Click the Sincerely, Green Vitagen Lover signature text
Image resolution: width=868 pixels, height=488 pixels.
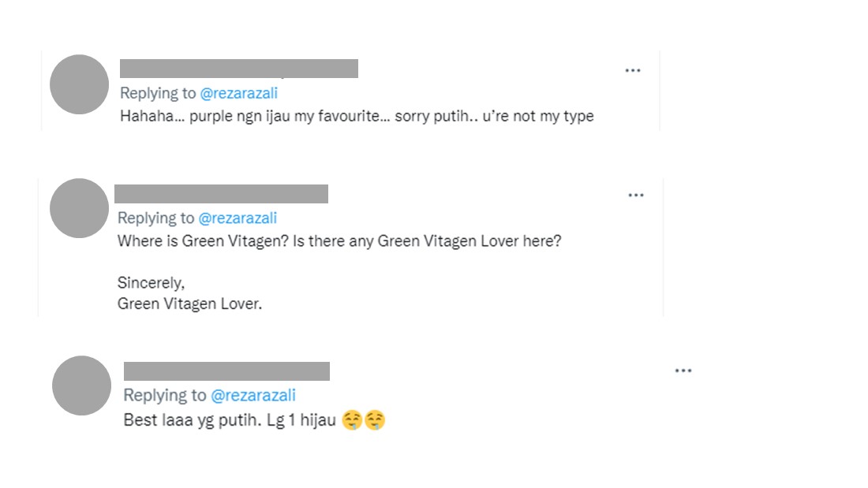pyautogui.click(x=189, y=292)
